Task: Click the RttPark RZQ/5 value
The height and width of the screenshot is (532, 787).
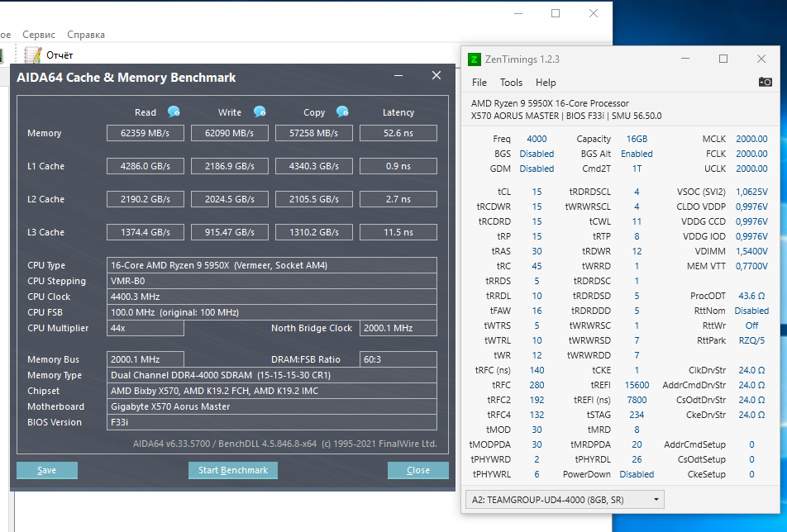Action: pyautogui.click(x=751, y=340)
